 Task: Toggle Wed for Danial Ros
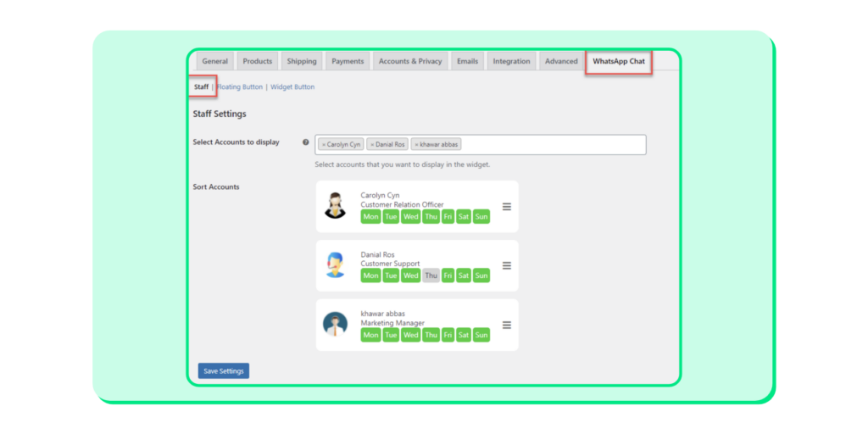tap(411, 275)
